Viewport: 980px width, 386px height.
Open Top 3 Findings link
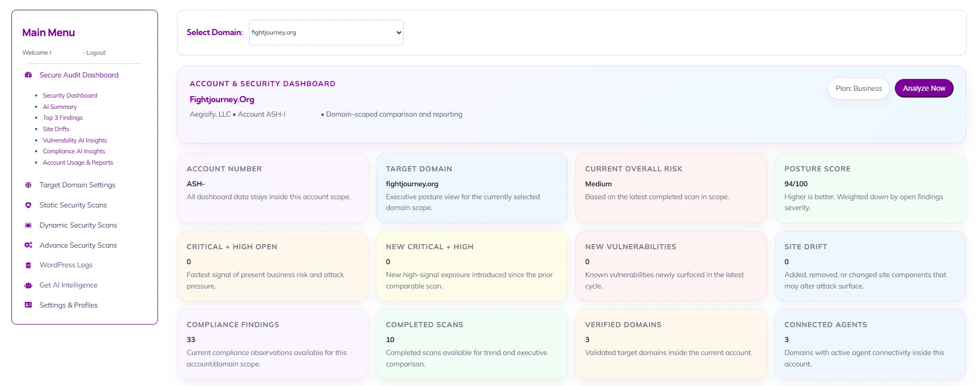point(62,118)
